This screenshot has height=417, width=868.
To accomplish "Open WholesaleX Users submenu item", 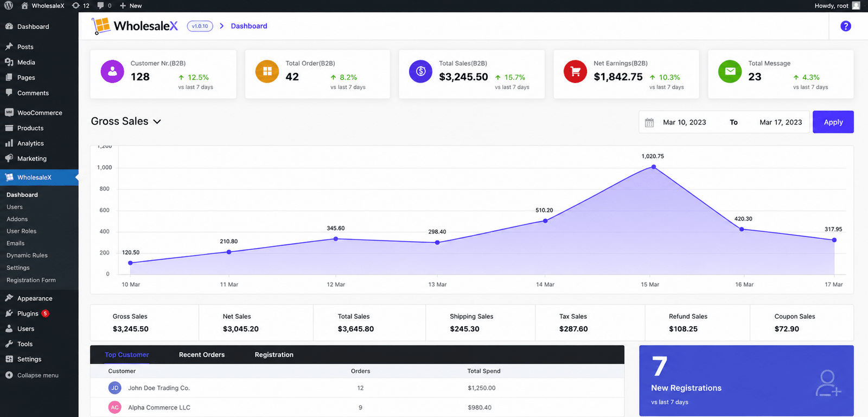I will [15, 207].
